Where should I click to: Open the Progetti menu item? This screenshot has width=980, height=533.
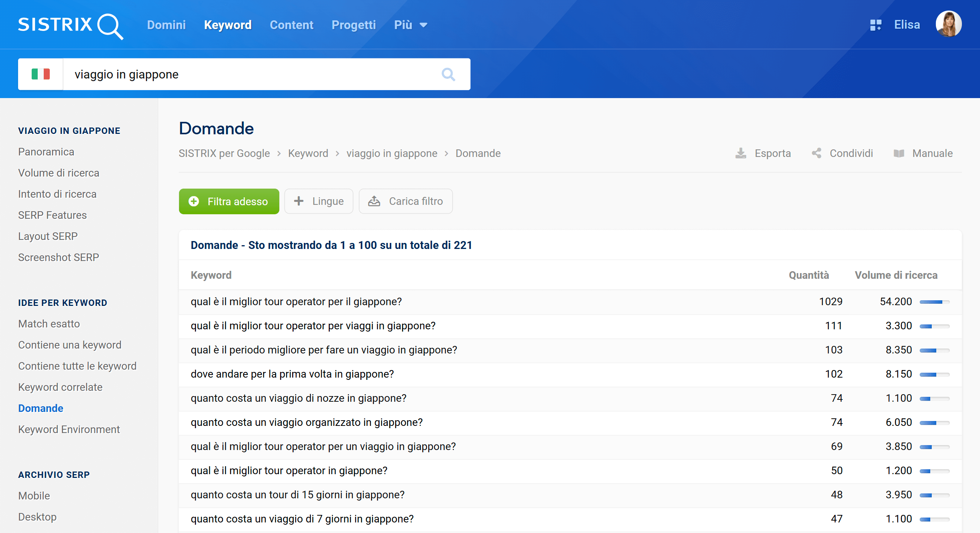coord(354,25)
